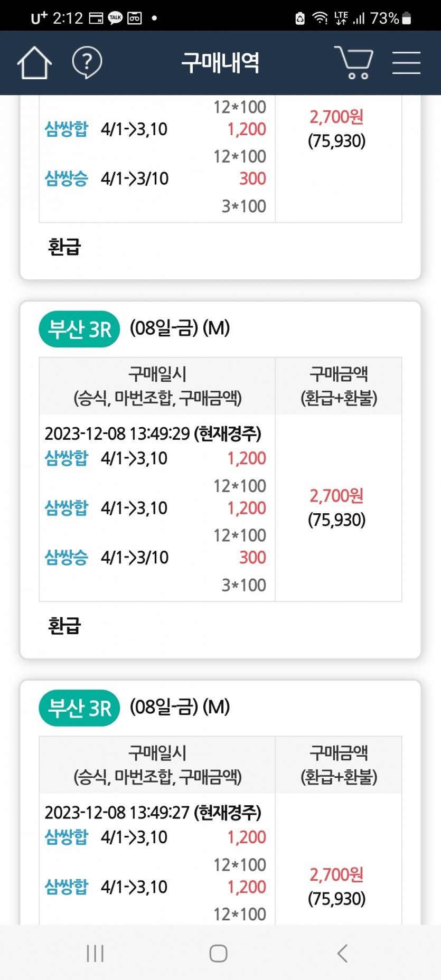This screenshot has width=441, height=980.
Task: Tap 2,700원 amount in middle card
Action: coord(336,496)
